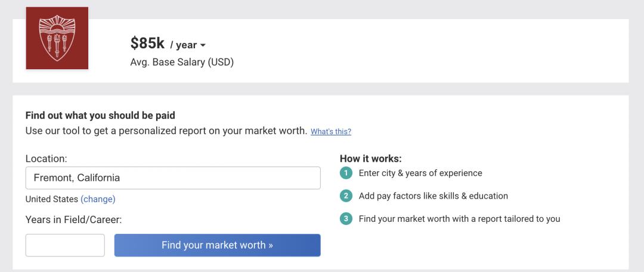Click the Location field showing Fremont, California
644x272 pixels.
[x=173, y=178]
